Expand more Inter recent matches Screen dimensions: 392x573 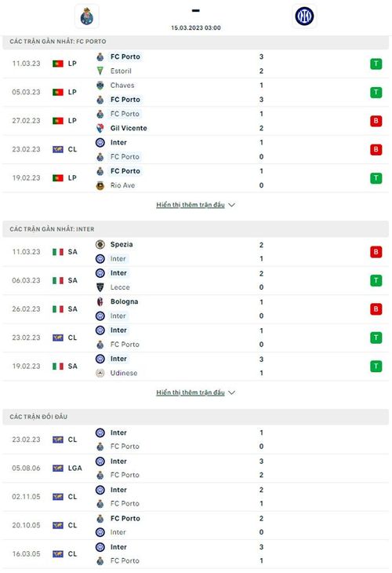point(191,392)
